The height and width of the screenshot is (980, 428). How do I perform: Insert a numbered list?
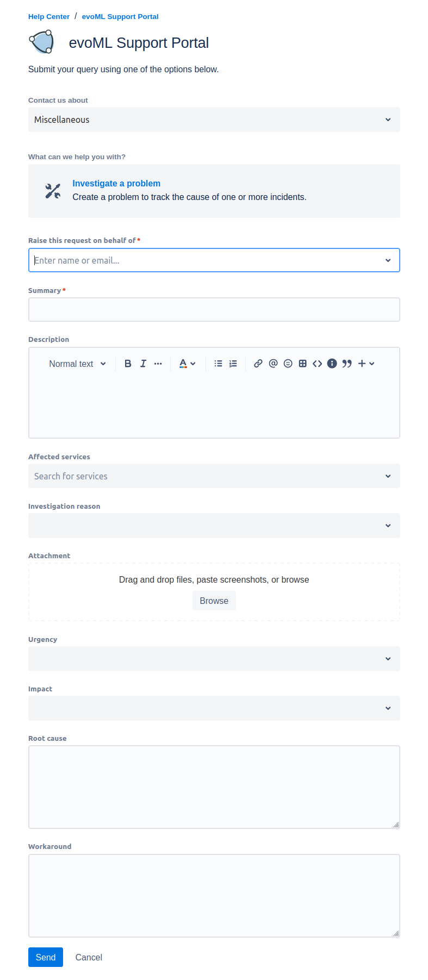(233, 364)
